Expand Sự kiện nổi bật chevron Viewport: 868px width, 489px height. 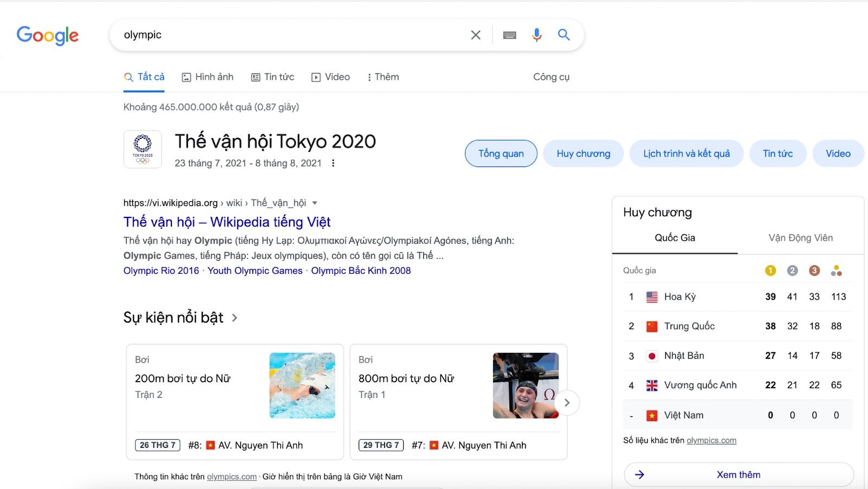tap(235, 318)
